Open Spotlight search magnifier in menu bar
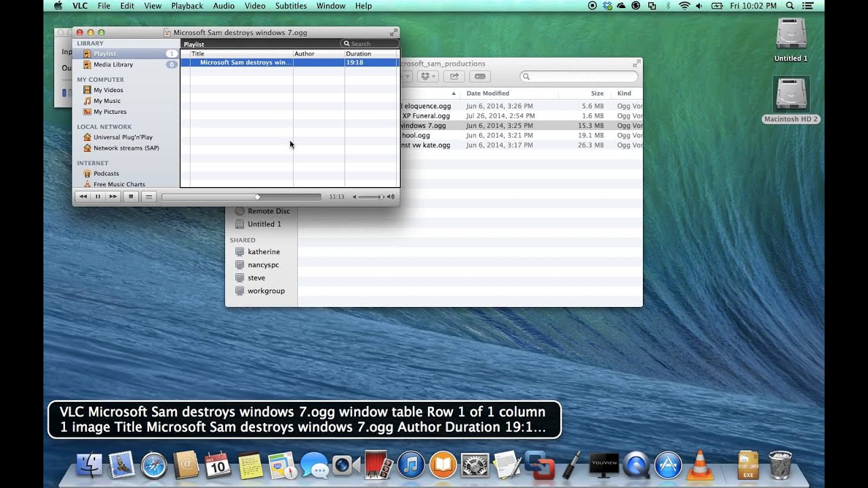Viewport: 868px width, 488px height. 791,5
